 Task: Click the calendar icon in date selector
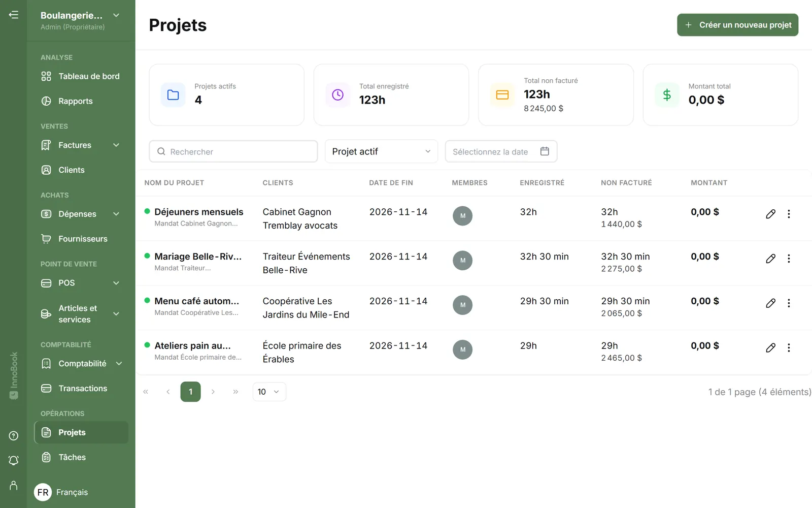coord(545,151)
